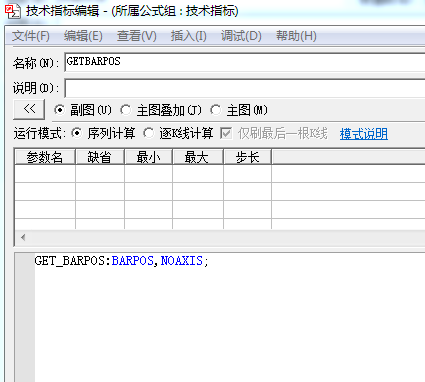The height and width of the screenshot is (382, 425).
Task: Open the 调试(D) menu
Action: (241, 36)
